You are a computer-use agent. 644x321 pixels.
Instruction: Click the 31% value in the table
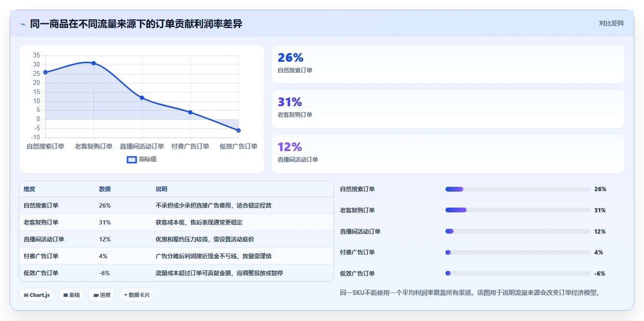click(105, 223)
